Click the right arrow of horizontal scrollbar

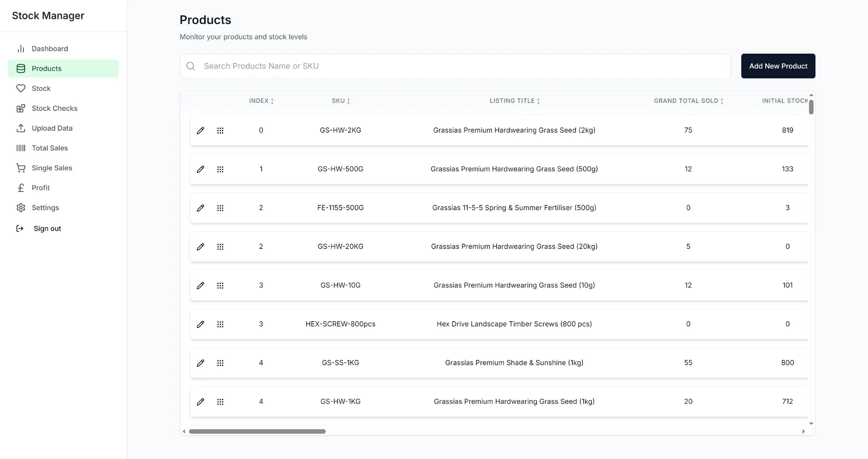point(804,431)
